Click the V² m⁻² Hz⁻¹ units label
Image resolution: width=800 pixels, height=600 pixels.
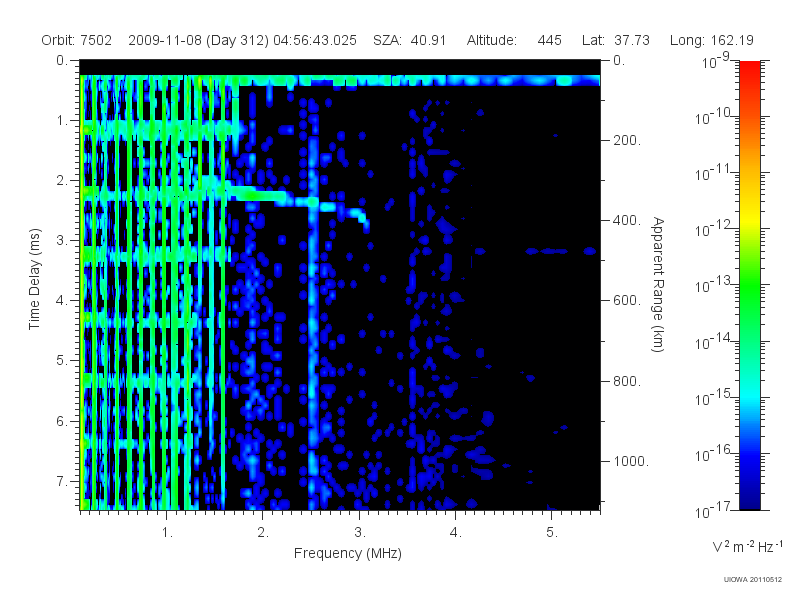click(747, 546)
